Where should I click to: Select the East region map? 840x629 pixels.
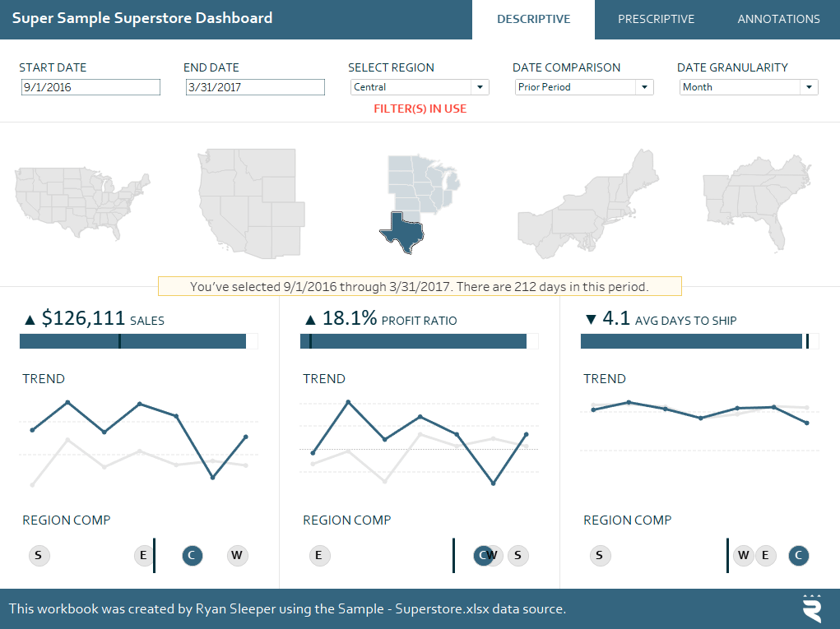[587, 203]
